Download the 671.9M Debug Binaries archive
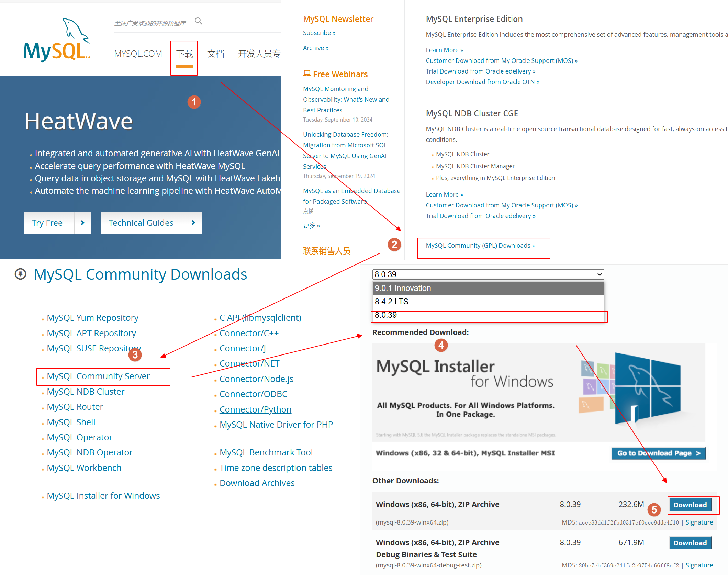Viewport: 728px width, 575px height. (x=690, y=543)
